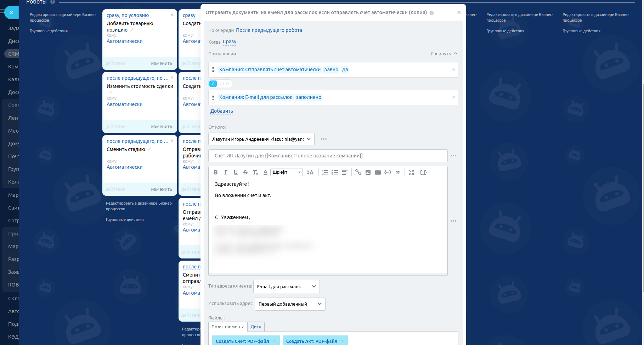The height and width of the screenshot is (345, 644).
Task: Click into the email message body
Action: [x=328, y=226]
